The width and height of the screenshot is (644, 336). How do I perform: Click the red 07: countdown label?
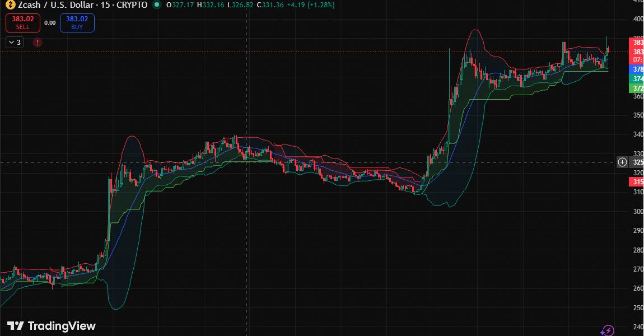coord(637,60)
